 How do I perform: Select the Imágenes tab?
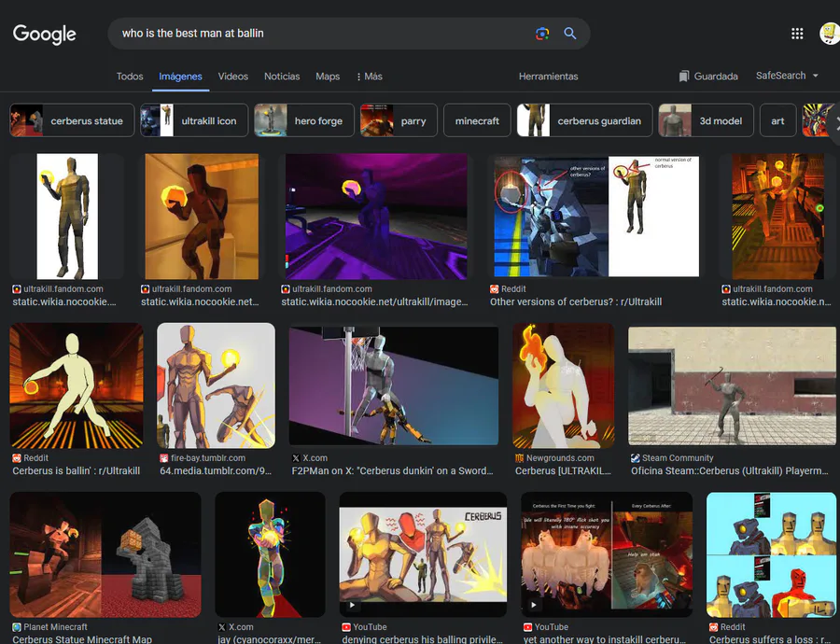pyautogui.click(x=180, y=77)
